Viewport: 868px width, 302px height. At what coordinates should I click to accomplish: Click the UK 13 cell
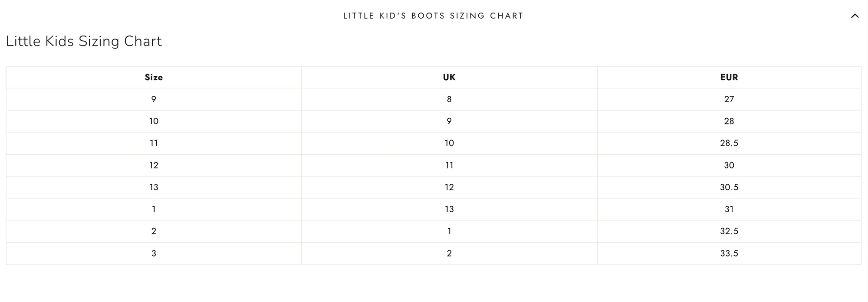click(449, 209)
